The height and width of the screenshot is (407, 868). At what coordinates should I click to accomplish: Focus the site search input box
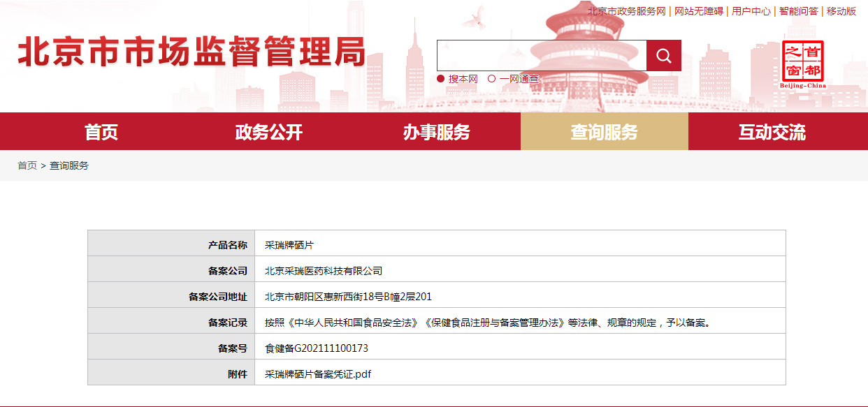[542, 55]
